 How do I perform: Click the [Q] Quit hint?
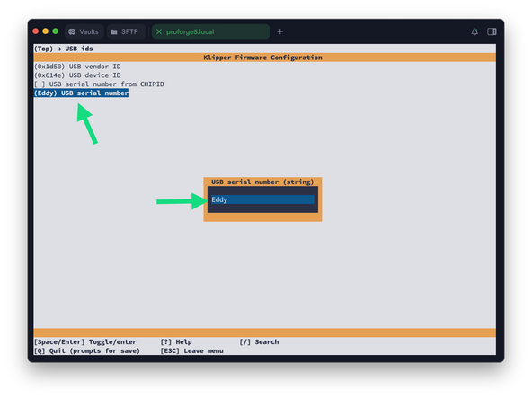(x=87, y=350)
